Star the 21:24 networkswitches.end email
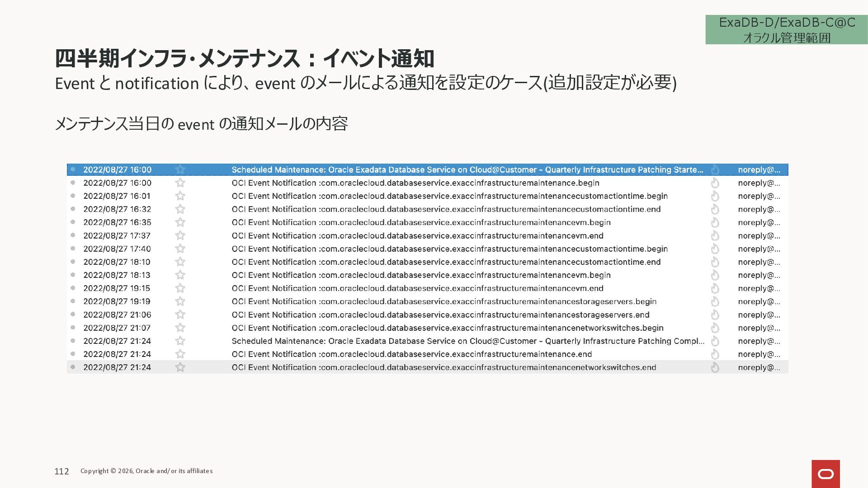This screenshot has height=488, width=868. tap(180, 367)
